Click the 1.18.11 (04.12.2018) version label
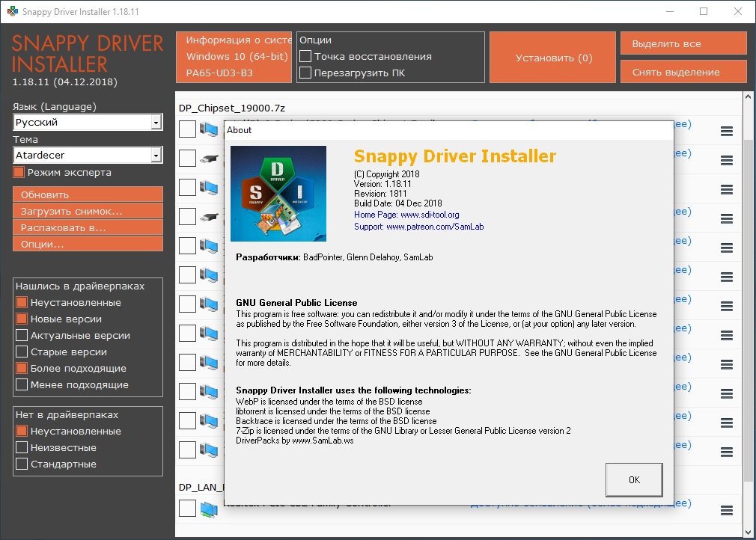Viewport: 756px width, 540px height. click(x=64, y=82)
